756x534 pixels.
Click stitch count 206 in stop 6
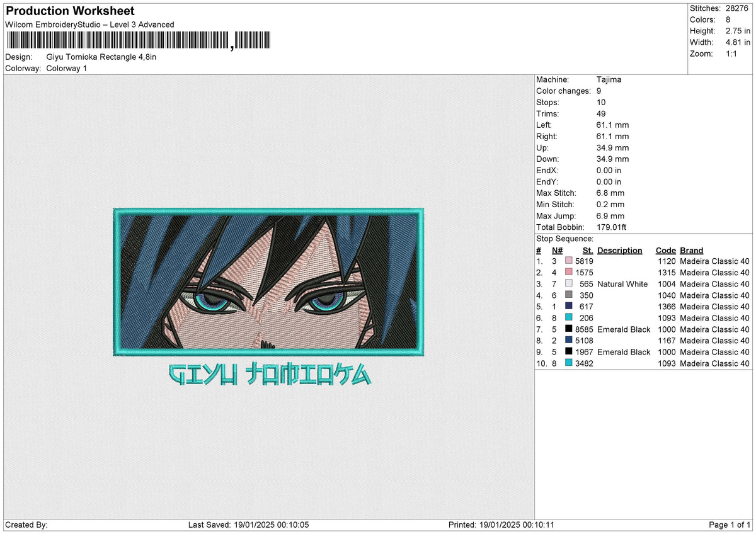587,318
